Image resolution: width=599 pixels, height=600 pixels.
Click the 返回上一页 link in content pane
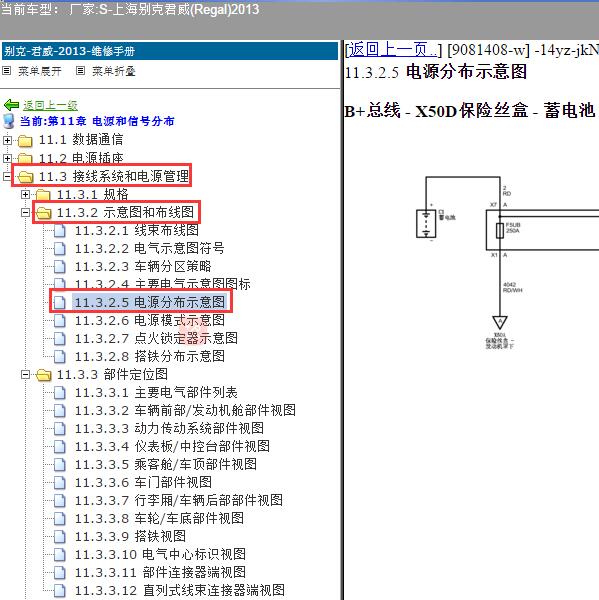392,49
